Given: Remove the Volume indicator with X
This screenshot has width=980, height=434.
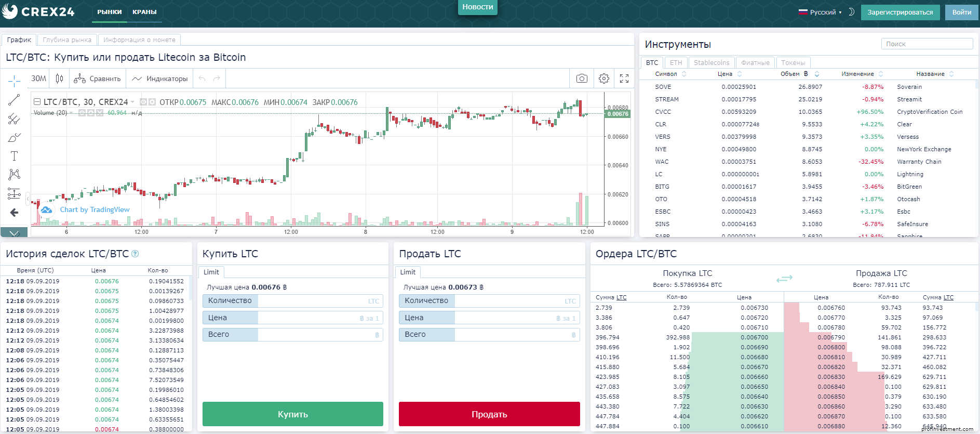Looking at the screenshot, I should [x=99, y=113].
